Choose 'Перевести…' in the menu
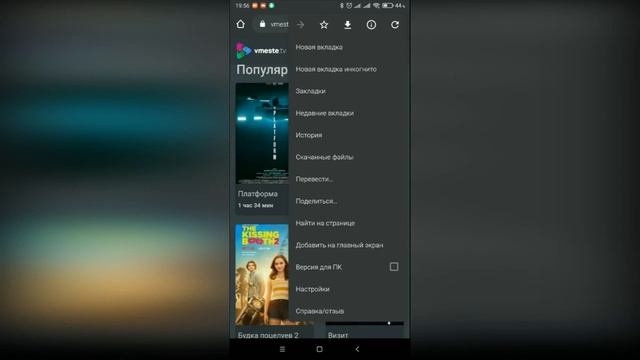The image size is (640, 360). 314,179
